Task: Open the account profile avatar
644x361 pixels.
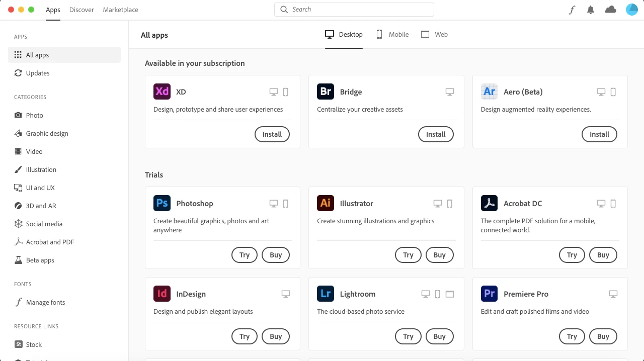Action: pos(632,10)
